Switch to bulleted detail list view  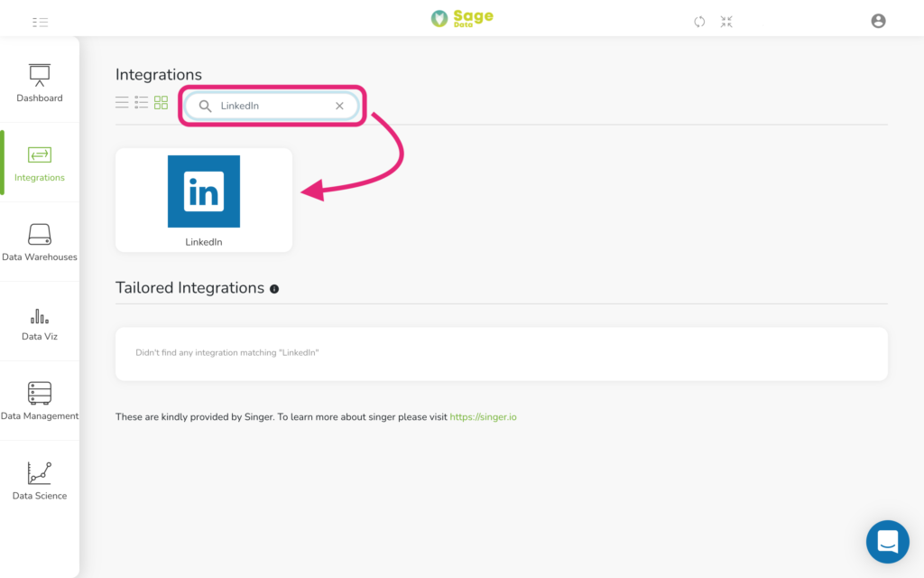pyautogui.click(x=142, y=103)
